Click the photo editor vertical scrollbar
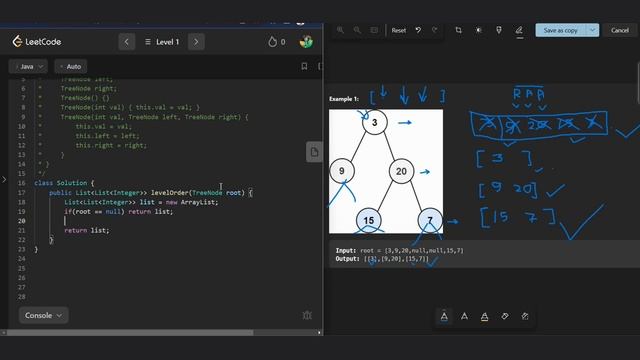The width and height of the screenshot is (640, 360). [638, 83]
